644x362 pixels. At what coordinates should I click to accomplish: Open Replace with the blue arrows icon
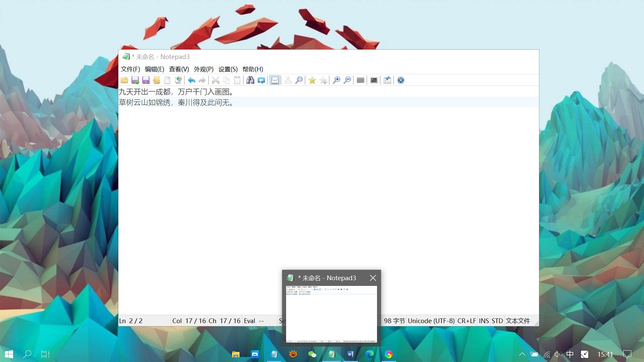click(261, 80)
